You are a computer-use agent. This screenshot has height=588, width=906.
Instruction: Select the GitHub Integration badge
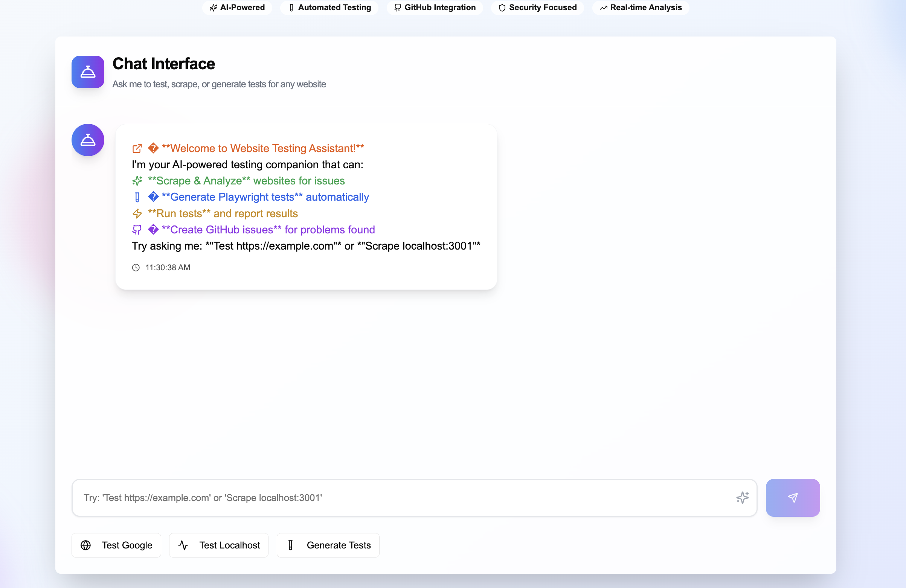435,8
